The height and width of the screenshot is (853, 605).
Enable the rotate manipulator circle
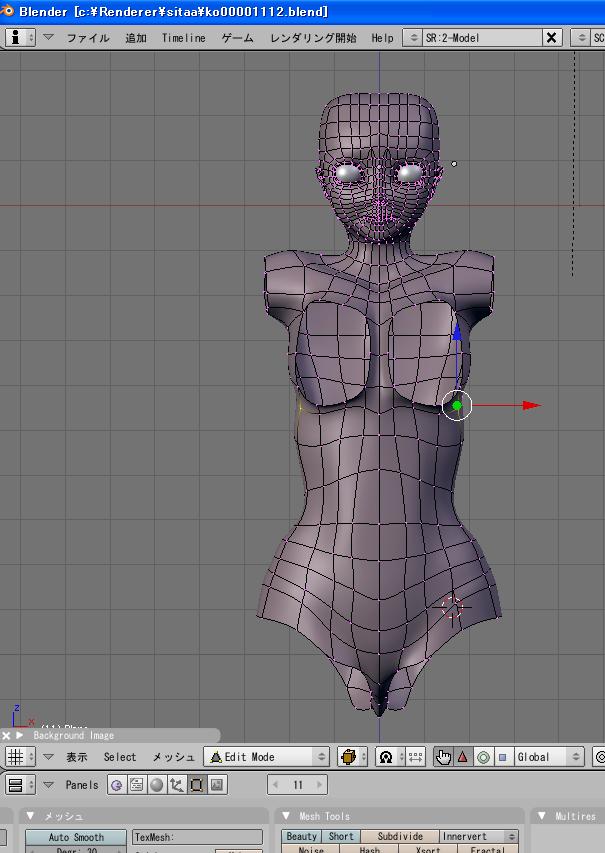pos(483,757)
